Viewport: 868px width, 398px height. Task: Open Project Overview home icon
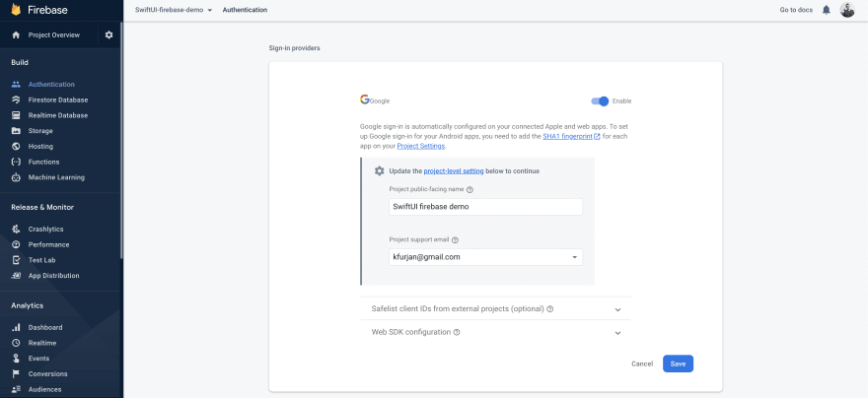click(16, 34)
